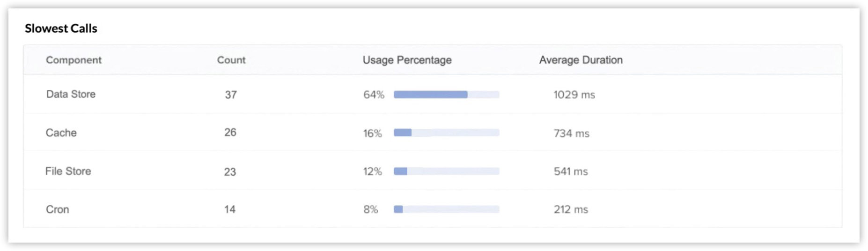Click the 734 ms duration value

click(571, 133)
